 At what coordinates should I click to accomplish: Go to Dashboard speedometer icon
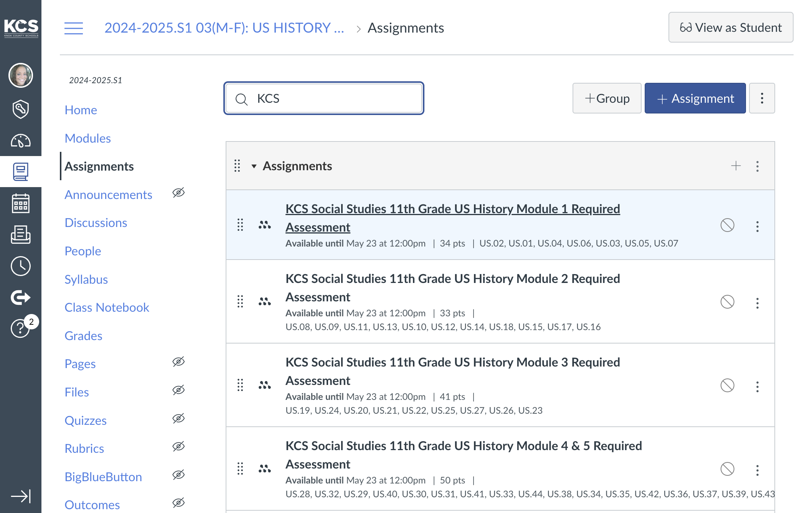coord(21,141)
